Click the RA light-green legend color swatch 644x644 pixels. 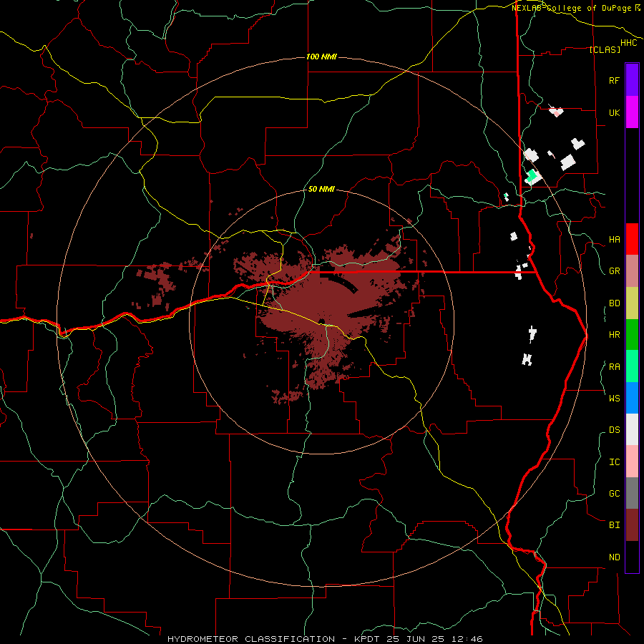point(632,366)
